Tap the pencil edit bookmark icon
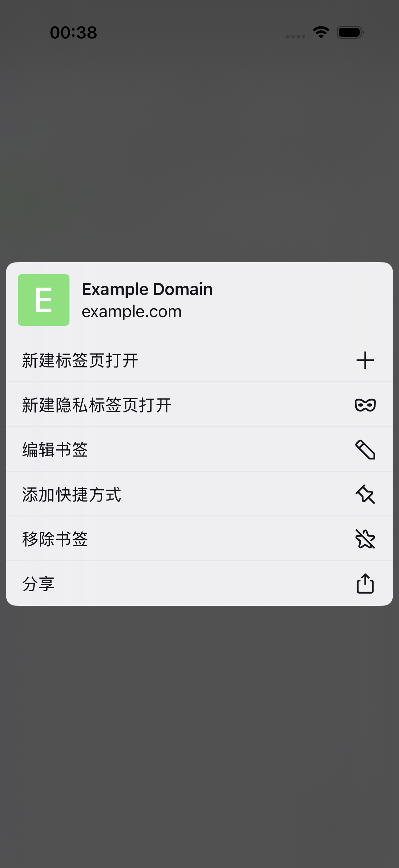Image resolution: width=399 pixels, height=868 pixels. pos(365,450)
